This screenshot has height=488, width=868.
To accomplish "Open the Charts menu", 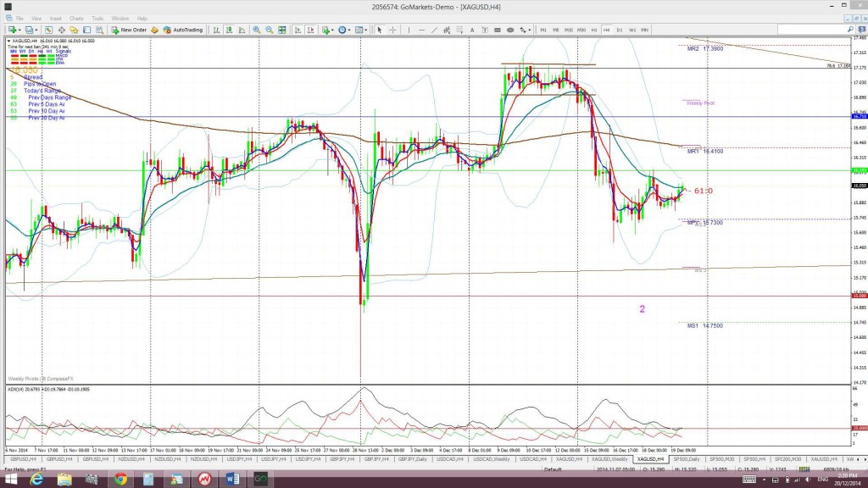I will coord(76,19).
